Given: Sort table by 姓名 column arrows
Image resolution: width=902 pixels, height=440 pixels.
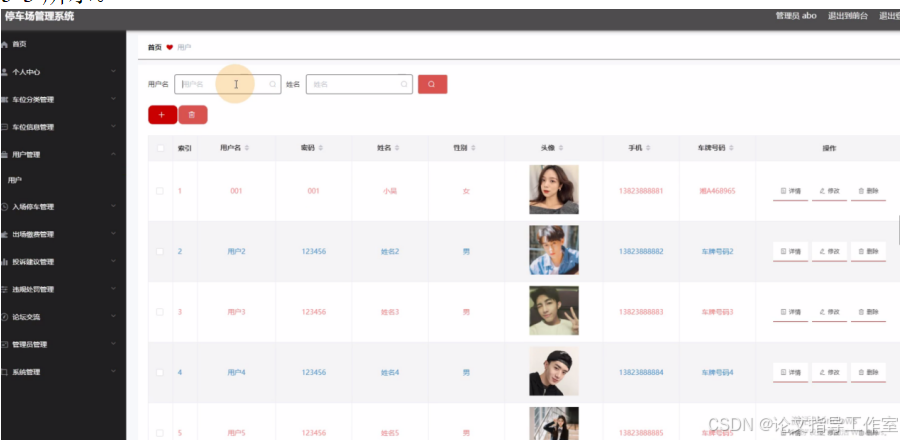Looking at the screenshot, I should 396,148.
